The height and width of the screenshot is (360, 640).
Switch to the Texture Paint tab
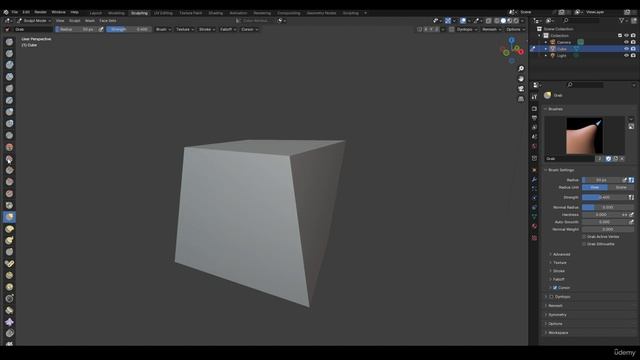[191, 13]
